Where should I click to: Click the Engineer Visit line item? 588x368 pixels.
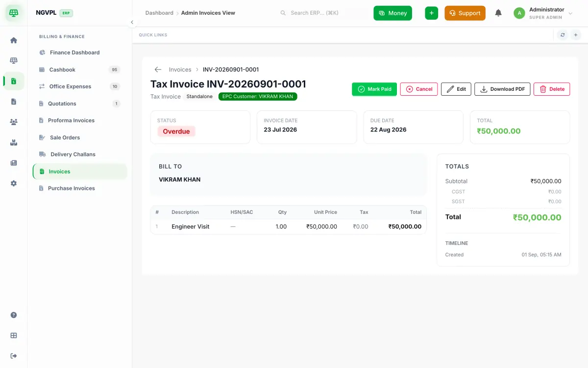pos(191,227)
